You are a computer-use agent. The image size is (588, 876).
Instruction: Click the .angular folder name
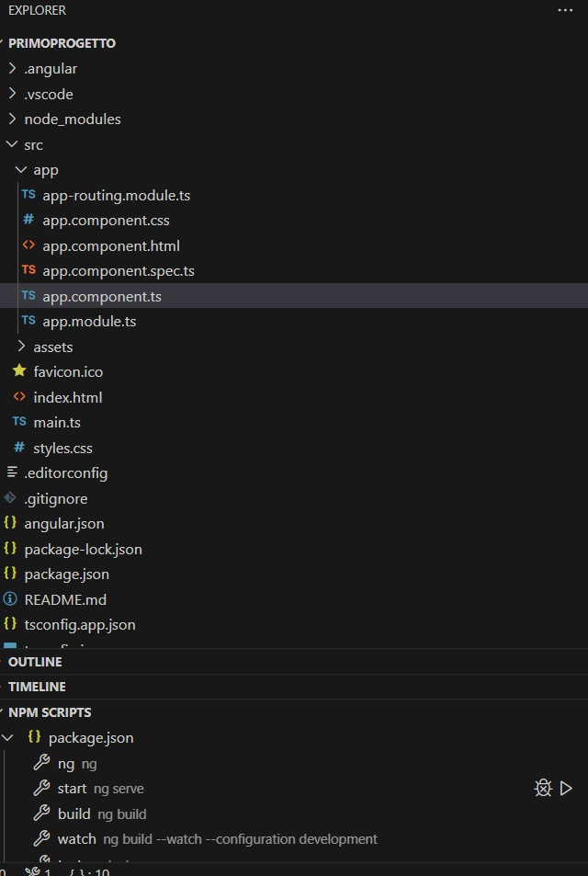(51, 69)
